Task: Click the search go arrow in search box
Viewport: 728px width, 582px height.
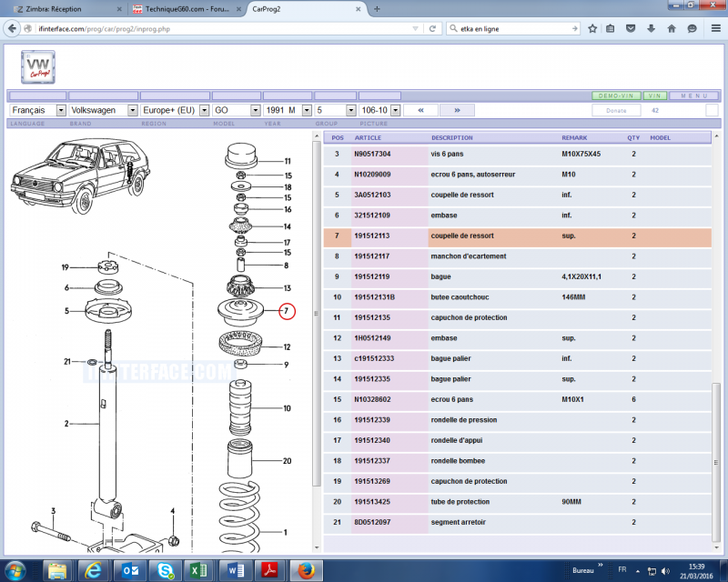Action: click(575, 29)
